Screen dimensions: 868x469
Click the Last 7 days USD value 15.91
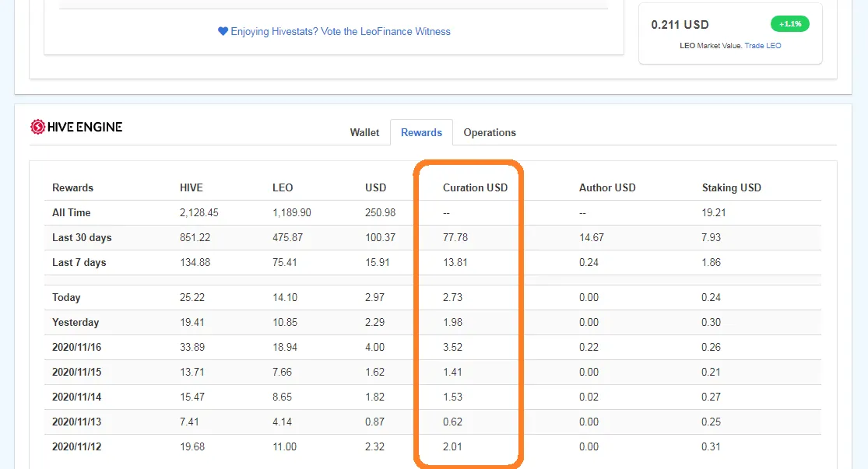click(x=377, y=262)
